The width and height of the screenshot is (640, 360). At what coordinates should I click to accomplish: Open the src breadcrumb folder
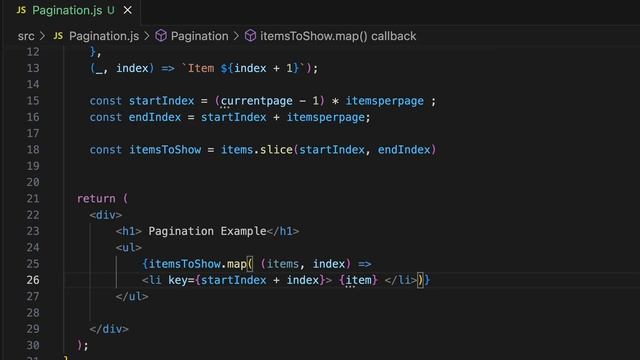tap(26, 36)
